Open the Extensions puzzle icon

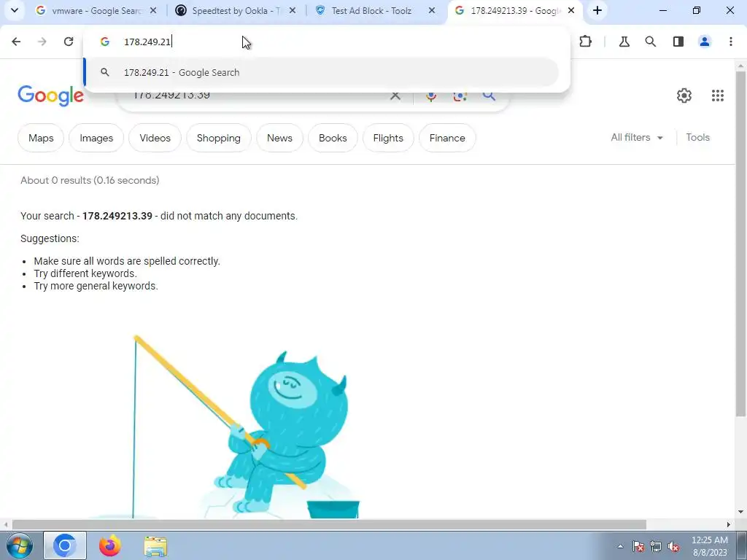tap(586, 42)
